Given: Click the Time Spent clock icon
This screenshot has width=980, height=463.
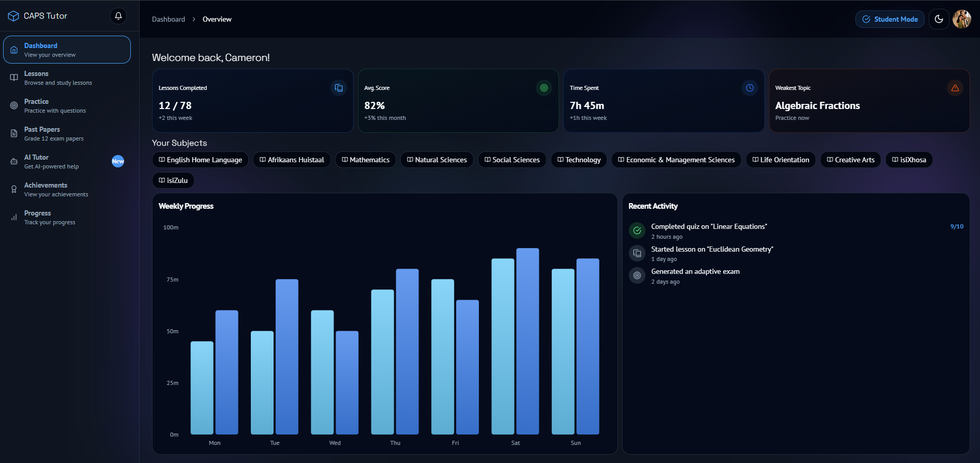Looking at the screenshot, I should [x=749, y=88].
